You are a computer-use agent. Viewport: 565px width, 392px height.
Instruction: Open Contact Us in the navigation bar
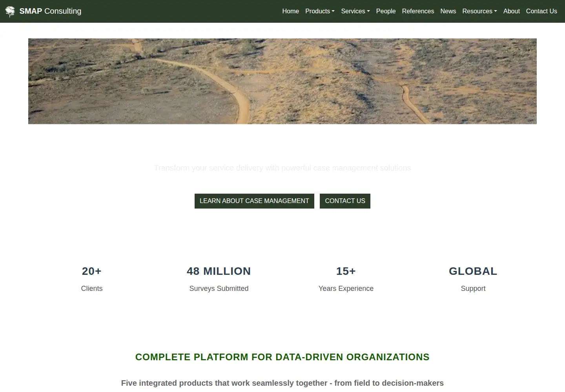tap(541, 11)
